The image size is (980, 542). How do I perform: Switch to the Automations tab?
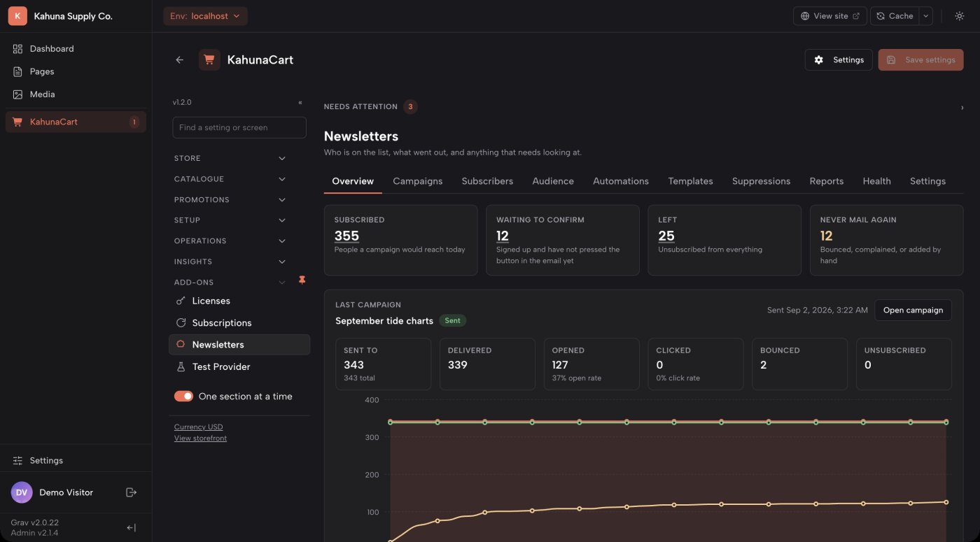tap(621, 181)
